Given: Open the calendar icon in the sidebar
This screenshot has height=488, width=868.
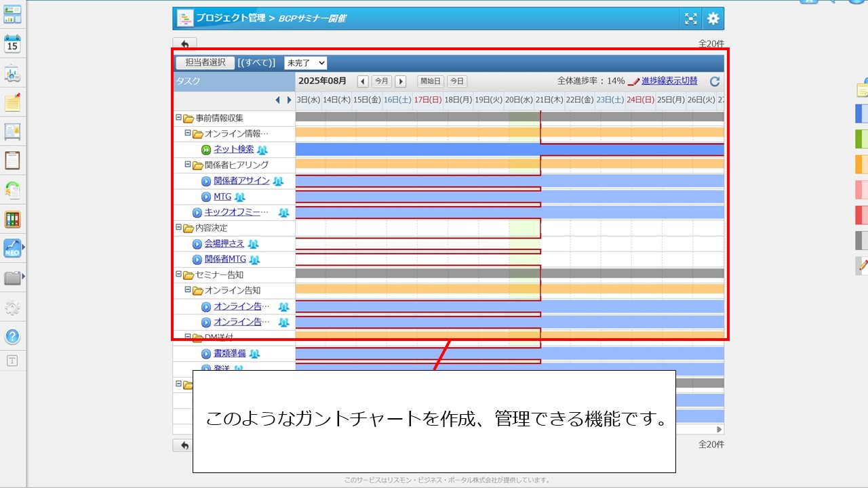Looking at the screenshot, I should click(12, 45).
